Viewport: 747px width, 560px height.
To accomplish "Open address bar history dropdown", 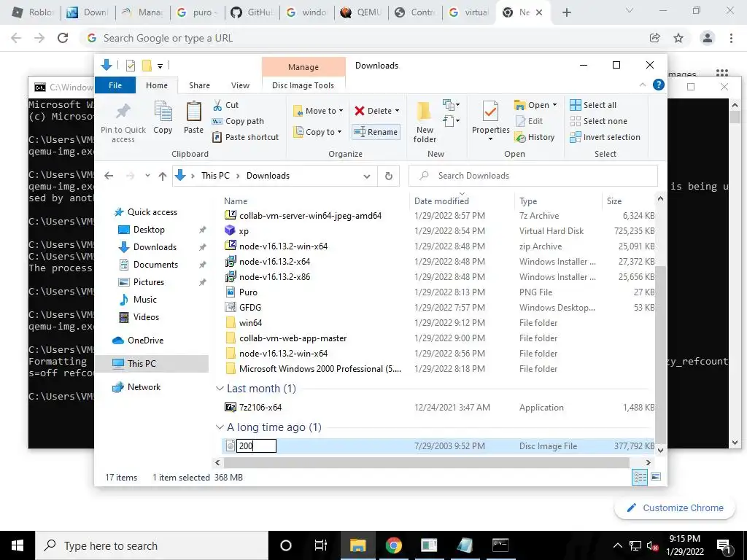I will [x=367, y=176].
